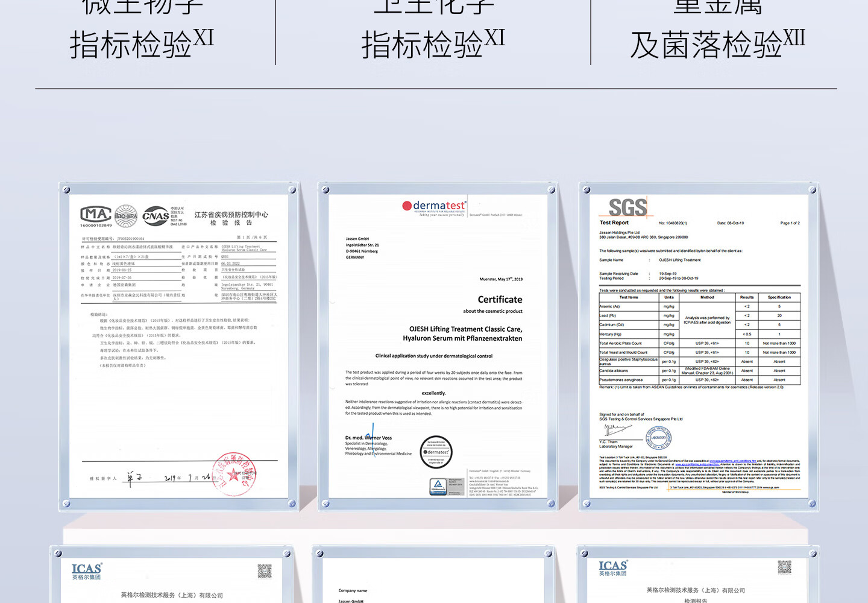Viewport: 868px width, 603px height.
Task: Open the sgs.com terms link in fine print
Action: [732, 461]
